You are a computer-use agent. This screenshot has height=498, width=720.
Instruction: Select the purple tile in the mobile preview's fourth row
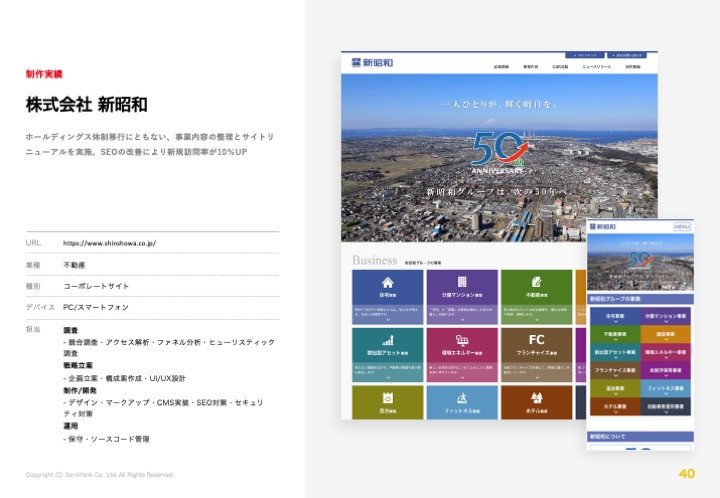tap(665, 370)
